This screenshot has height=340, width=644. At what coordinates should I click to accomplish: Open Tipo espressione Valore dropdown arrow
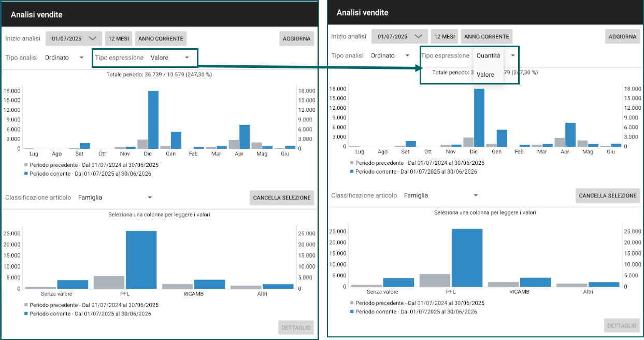tap(187, 58)
